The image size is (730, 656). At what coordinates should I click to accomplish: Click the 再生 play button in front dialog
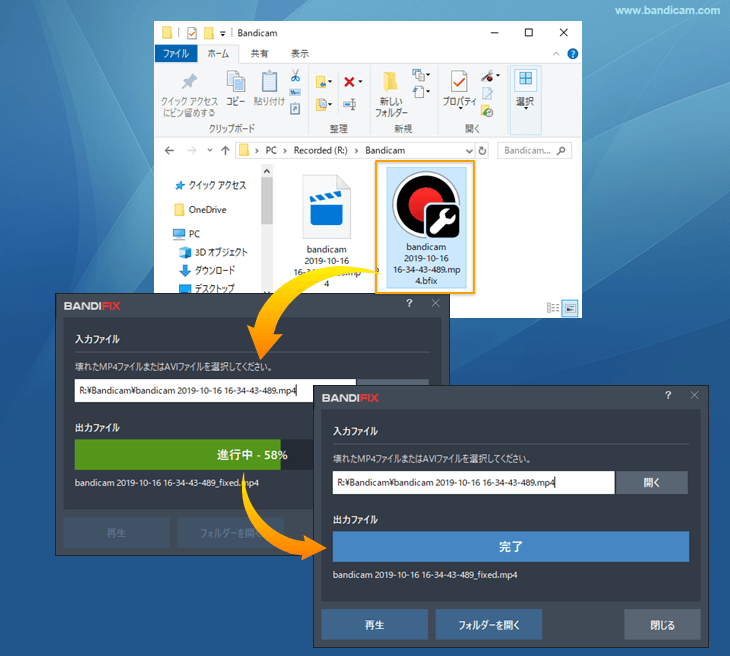pyautogui.click(x=374, y=625)
